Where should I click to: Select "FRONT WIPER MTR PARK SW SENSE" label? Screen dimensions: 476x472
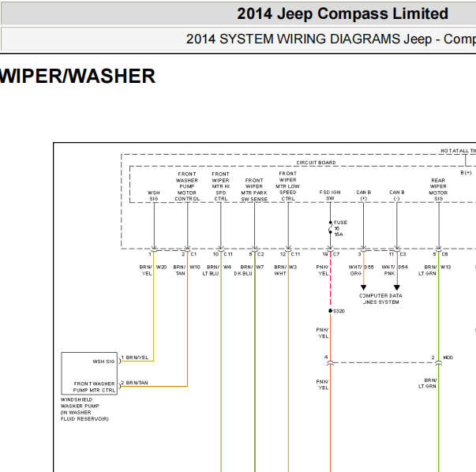point(254,189)
